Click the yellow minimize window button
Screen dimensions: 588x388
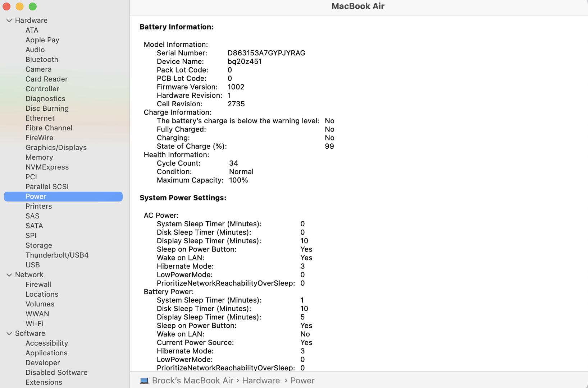(20, 6)
